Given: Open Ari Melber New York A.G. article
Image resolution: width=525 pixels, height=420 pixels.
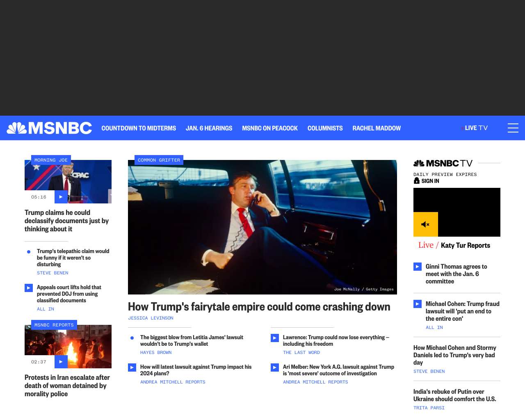Looking at the screenshot, I should [x=338, y=370].
